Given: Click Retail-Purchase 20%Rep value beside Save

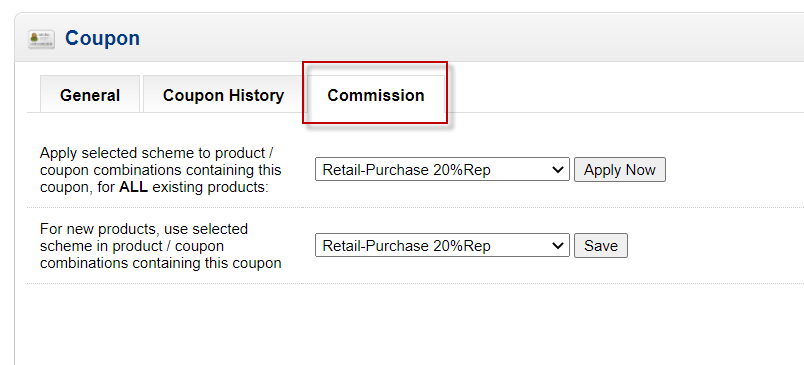Looking at the screenshot, I should click(x=407, y=246).
